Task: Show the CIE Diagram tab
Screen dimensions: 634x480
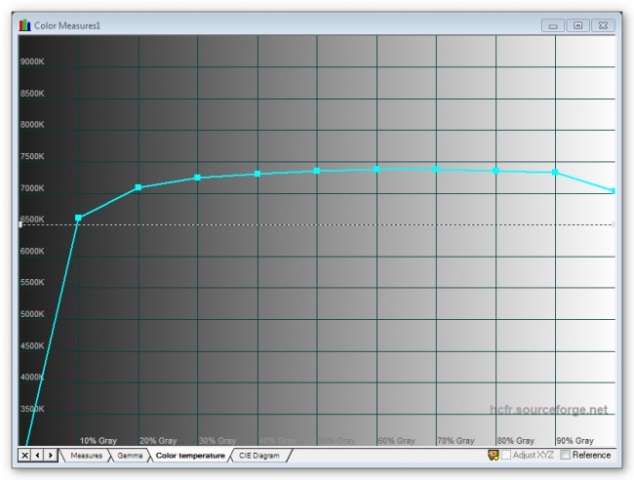Action: point(259,455)
